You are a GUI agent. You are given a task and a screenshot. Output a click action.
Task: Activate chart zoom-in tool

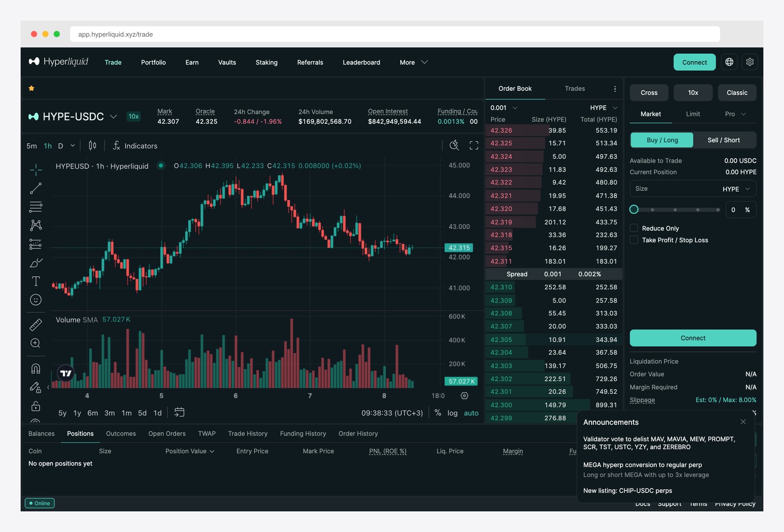[36, 343]
